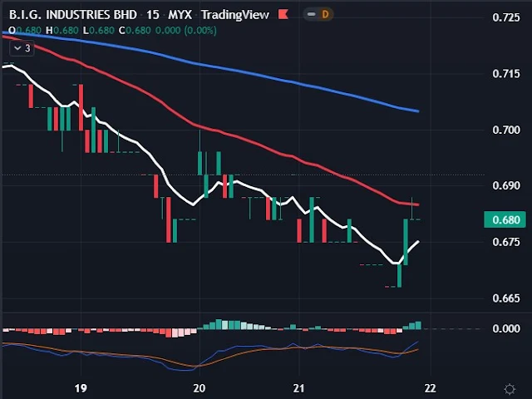Click the 0.715 price axis label
532x399 pixels.
point(506,74)
